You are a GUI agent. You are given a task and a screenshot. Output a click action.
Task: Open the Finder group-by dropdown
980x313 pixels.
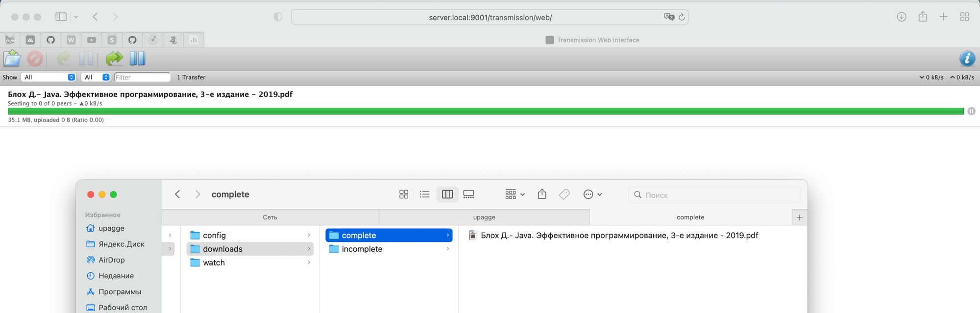click(514, 194)
